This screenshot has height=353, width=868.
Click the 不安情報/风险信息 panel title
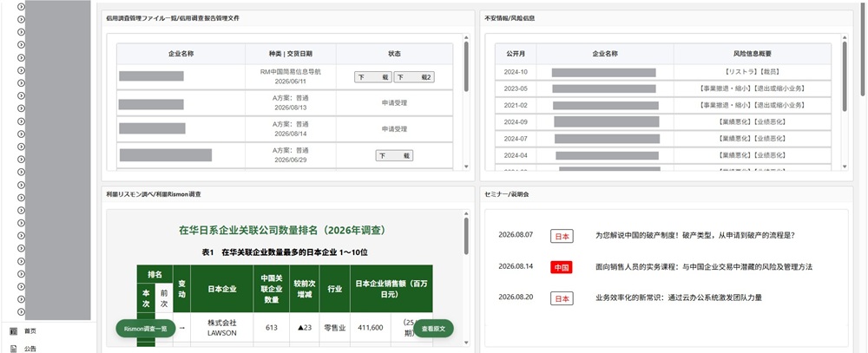[x=509, y=18]
